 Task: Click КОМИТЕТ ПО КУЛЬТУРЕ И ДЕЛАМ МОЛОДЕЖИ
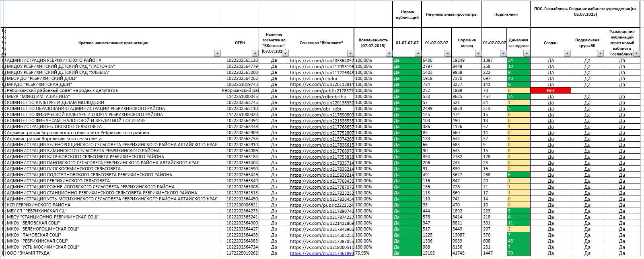click(113, 103)
